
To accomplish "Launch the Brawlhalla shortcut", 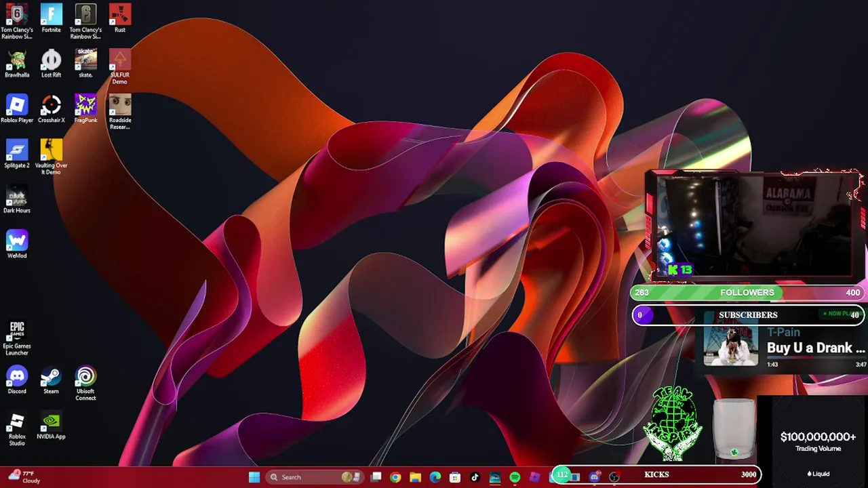I will (17, 64).
